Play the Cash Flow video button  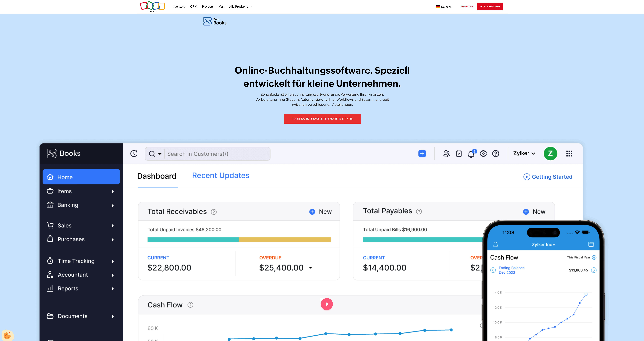pyautogui.click(x=327, y=304)
